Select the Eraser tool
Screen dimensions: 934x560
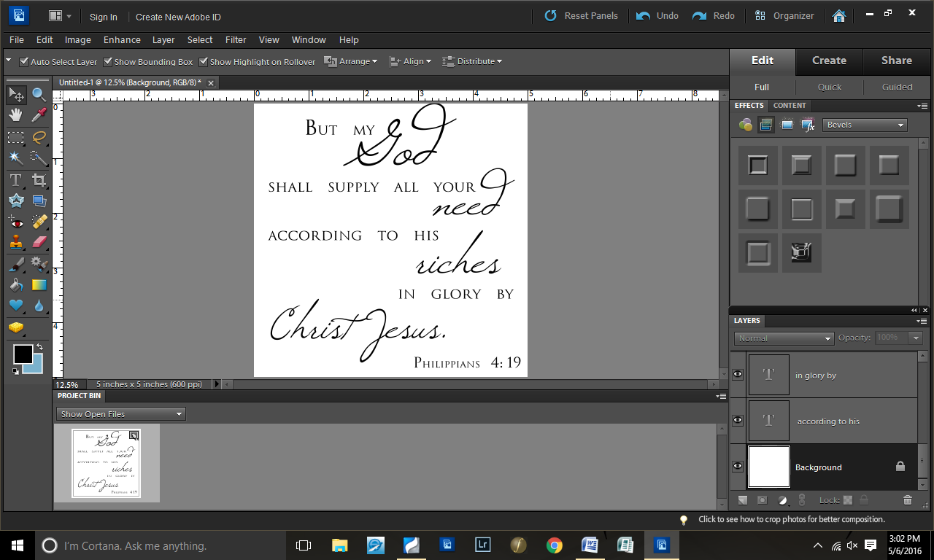39,242
